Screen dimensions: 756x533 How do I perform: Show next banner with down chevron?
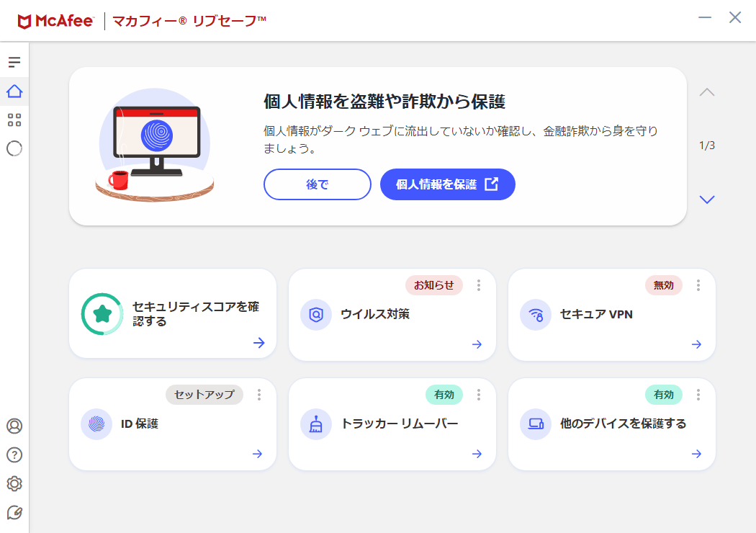click(707, 200)
